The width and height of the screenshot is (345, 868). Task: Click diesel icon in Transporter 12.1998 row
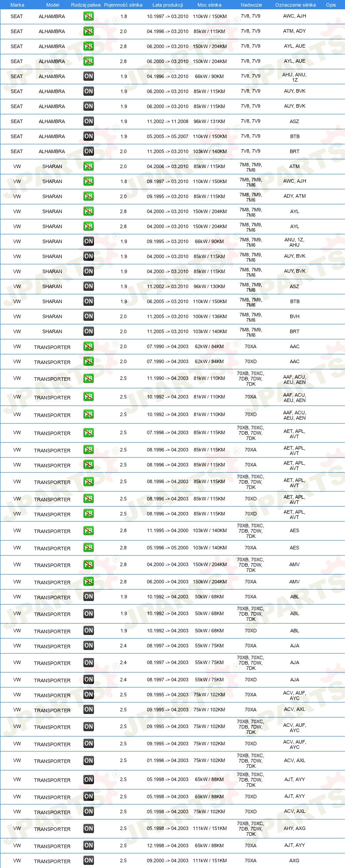[x=89, y=845]
